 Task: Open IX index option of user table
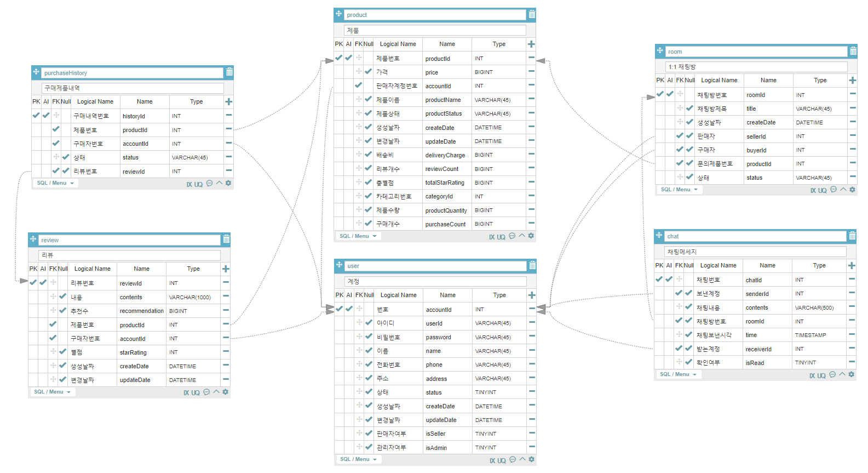pyautogui.click(x=492, y=461)
